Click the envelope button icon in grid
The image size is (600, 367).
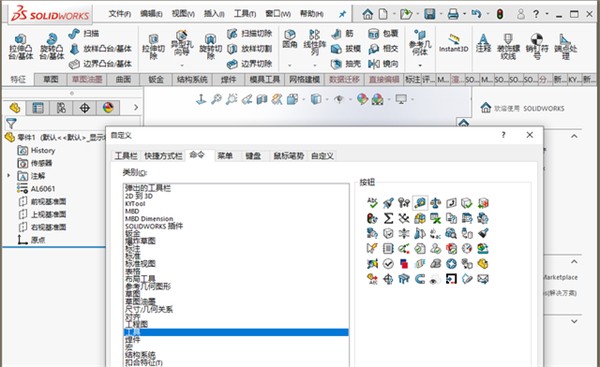click(483, 279)
